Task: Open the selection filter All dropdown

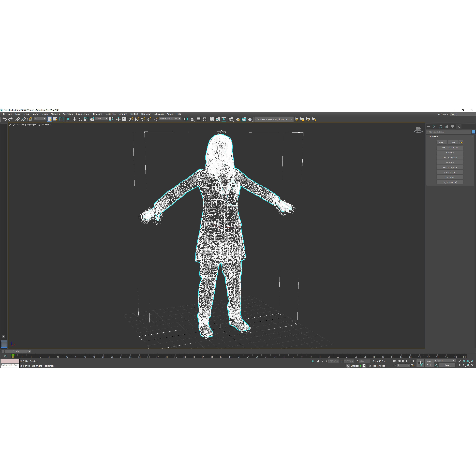Action: 40,119
